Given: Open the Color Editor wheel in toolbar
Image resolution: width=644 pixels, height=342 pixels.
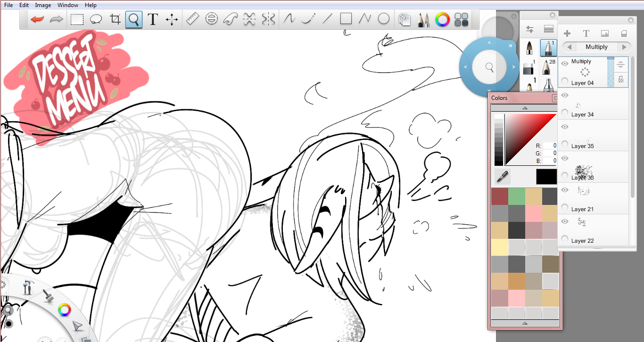Looking at the screenshot, I should [442, 19].
